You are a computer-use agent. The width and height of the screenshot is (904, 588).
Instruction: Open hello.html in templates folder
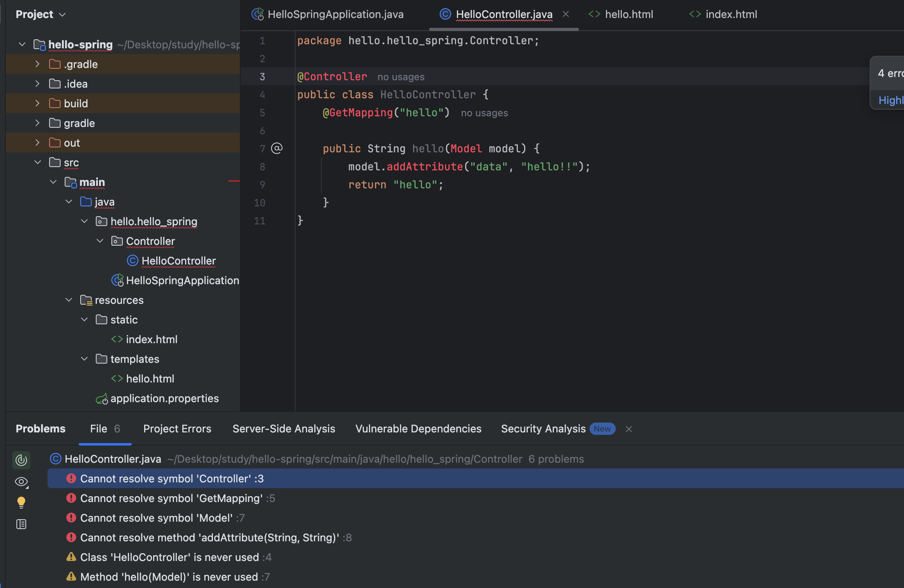click(150, 378)
